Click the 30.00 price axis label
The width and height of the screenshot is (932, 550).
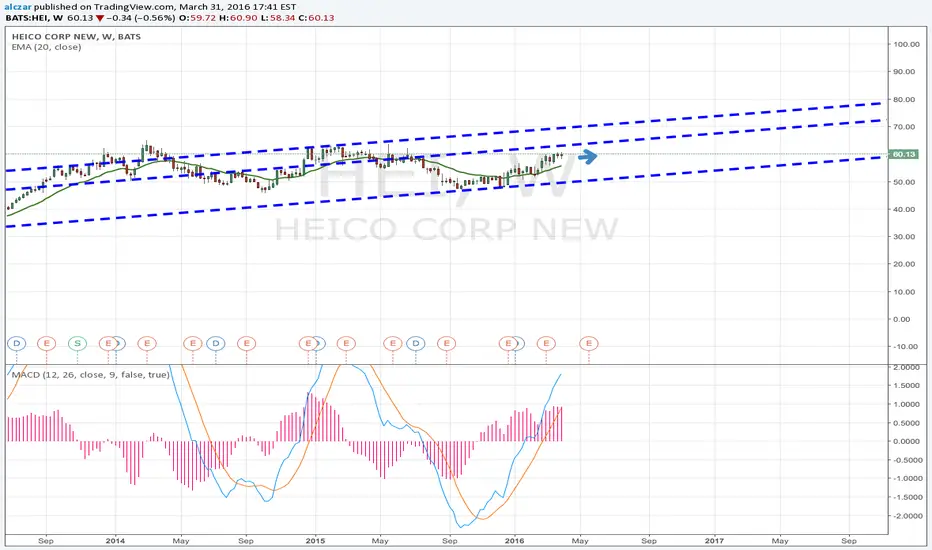click(903, 237)
